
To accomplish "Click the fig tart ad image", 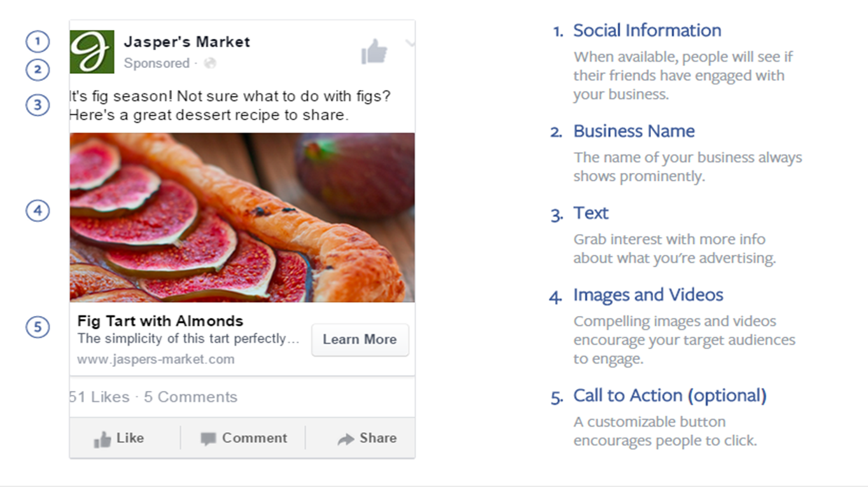I will 242,217.
